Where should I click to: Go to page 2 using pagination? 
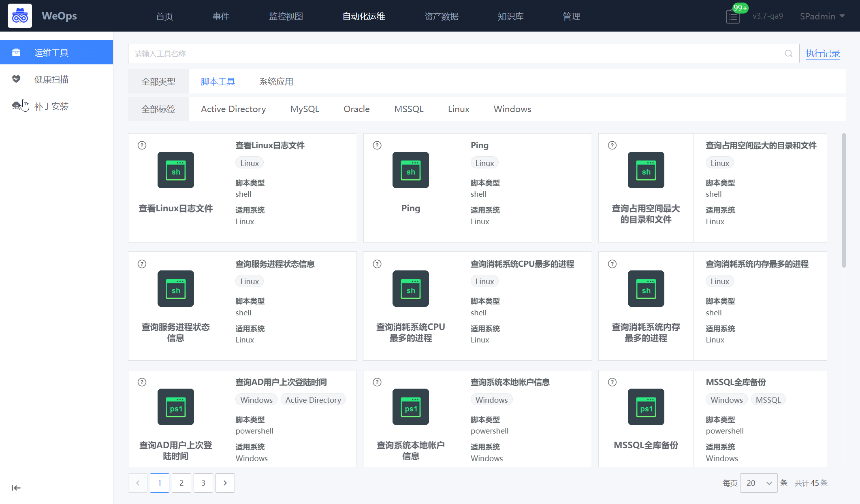click(181, 483)
